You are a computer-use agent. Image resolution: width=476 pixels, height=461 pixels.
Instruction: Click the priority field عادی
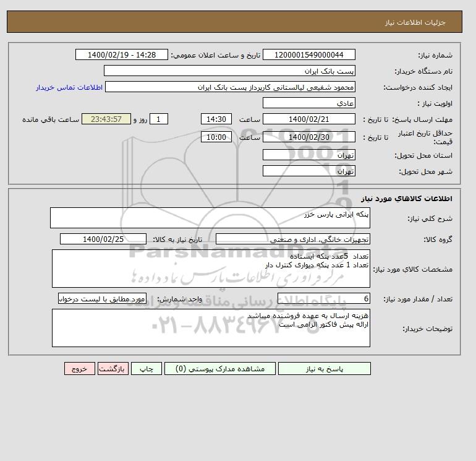click(308, 103)
